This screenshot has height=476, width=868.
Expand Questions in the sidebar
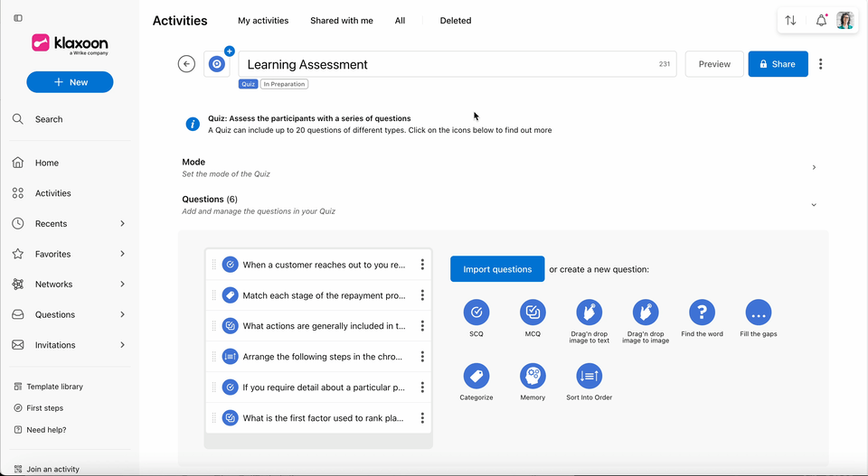122,314
